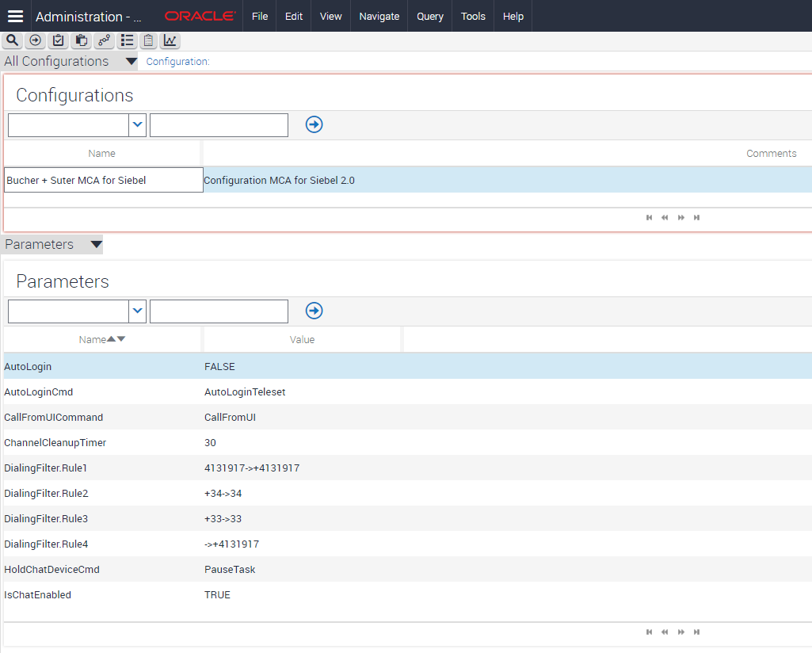Image resolution: width=812 pixels, height=653 pixels.
Task: Open the Edit menu
Action: pos(294,16)
